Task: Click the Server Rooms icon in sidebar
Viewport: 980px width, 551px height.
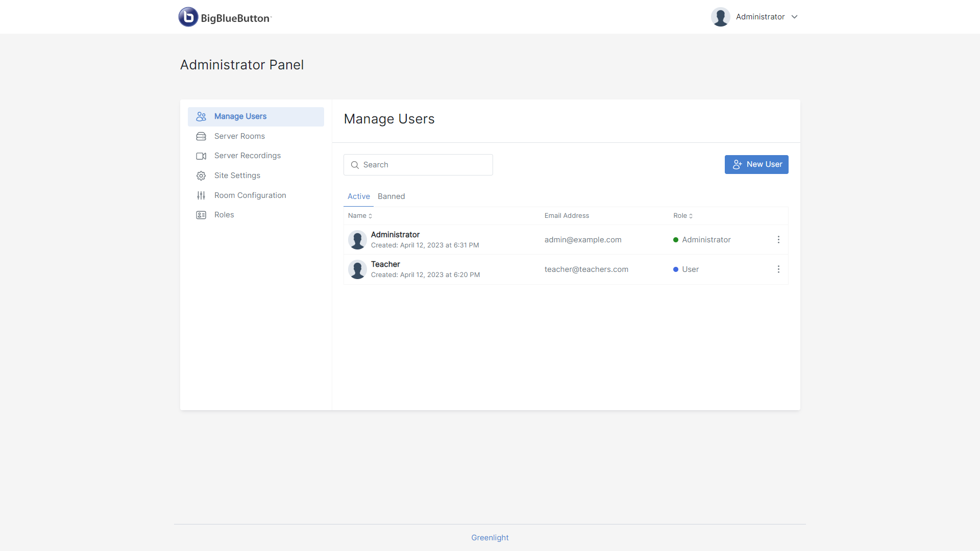Action: tap(201, 136)
